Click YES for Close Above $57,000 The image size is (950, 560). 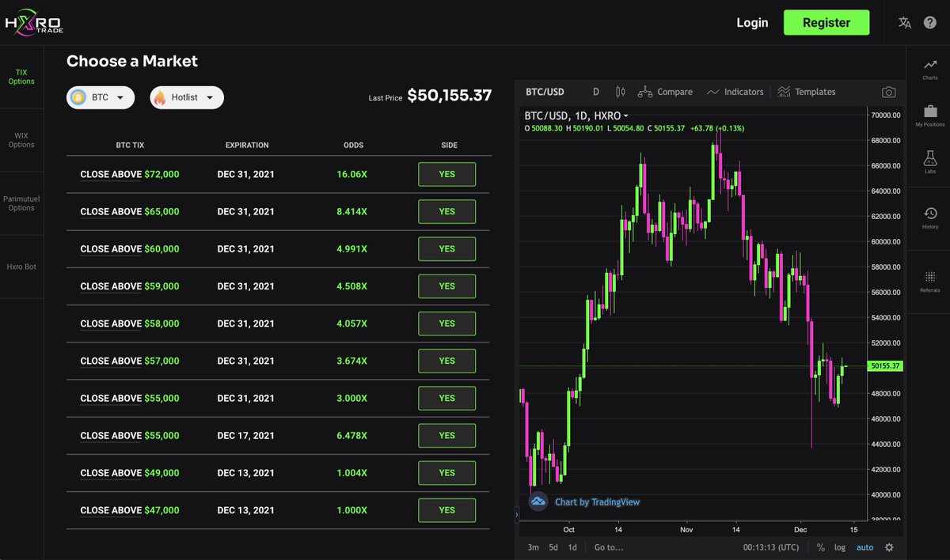coord(446,361)
